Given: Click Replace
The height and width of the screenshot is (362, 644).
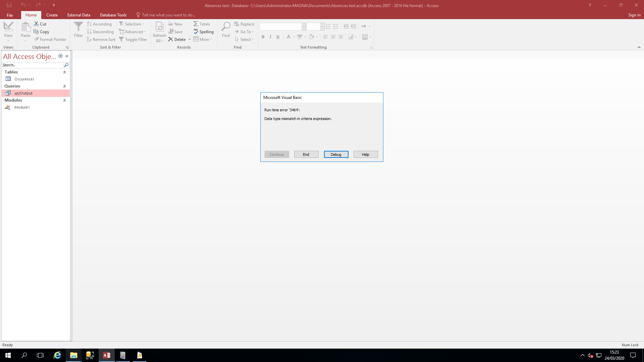Looking at the screenshot, I should (244, 24).
